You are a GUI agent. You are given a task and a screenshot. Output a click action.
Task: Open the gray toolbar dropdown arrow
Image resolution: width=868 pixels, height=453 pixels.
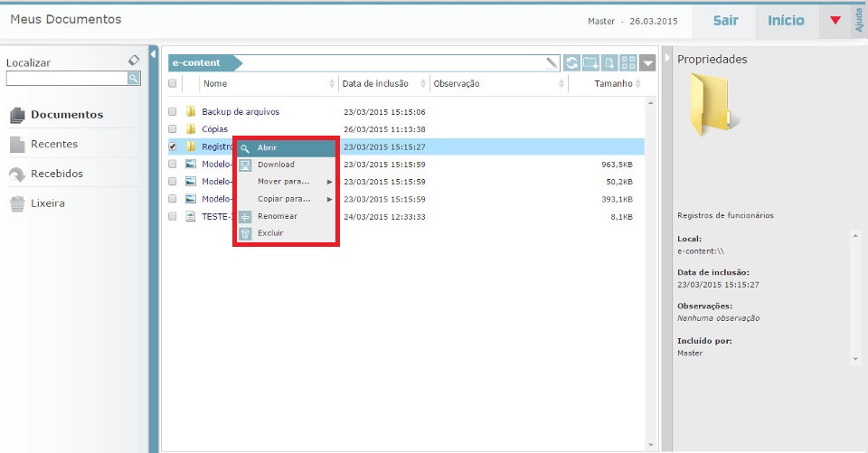(x=647, y=63)
